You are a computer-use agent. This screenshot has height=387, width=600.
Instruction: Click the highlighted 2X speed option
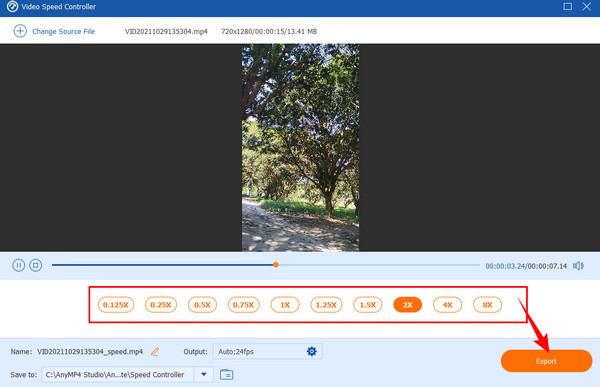408,305
